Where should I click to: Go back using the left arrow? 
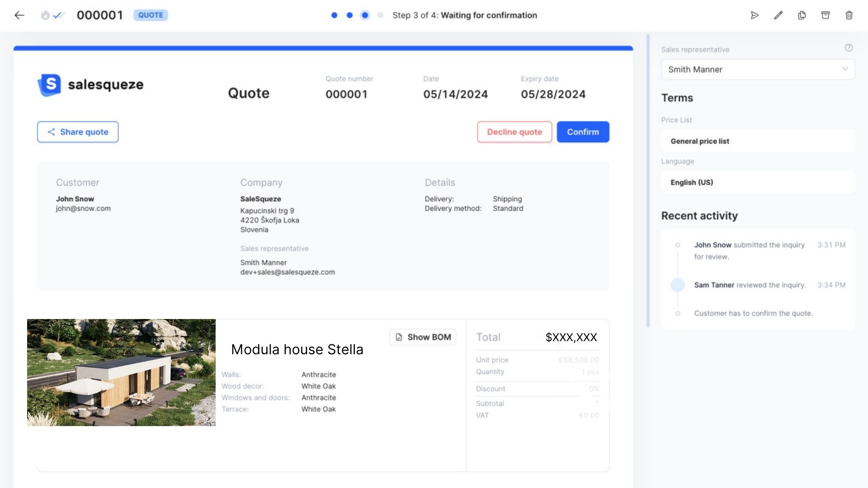[x=19, y=15]
